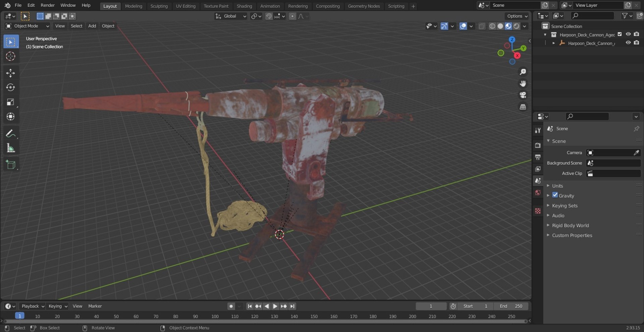
Task: Open the Texture properties checker icon
Action: (x=538, y=211)
